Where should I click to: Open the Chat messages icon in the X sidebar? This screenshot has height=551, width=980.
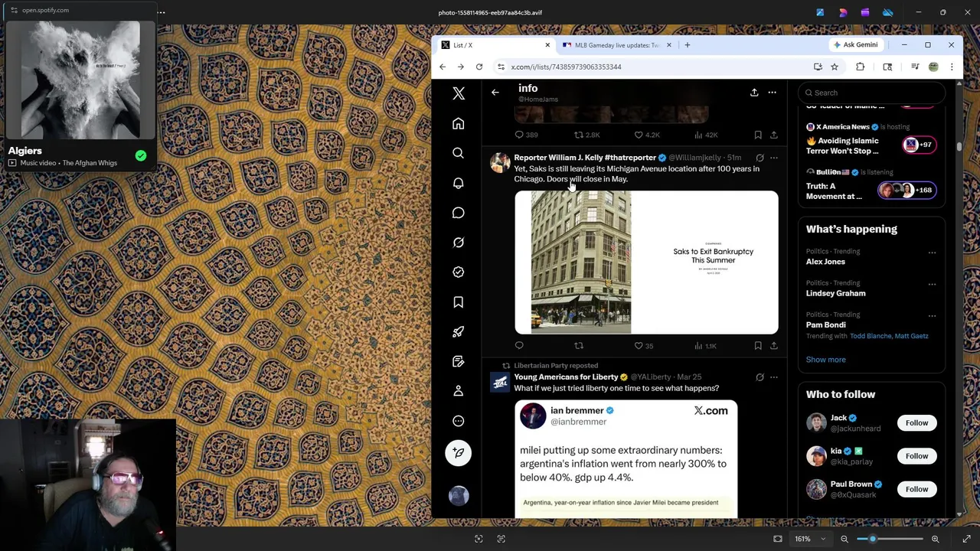458,213
